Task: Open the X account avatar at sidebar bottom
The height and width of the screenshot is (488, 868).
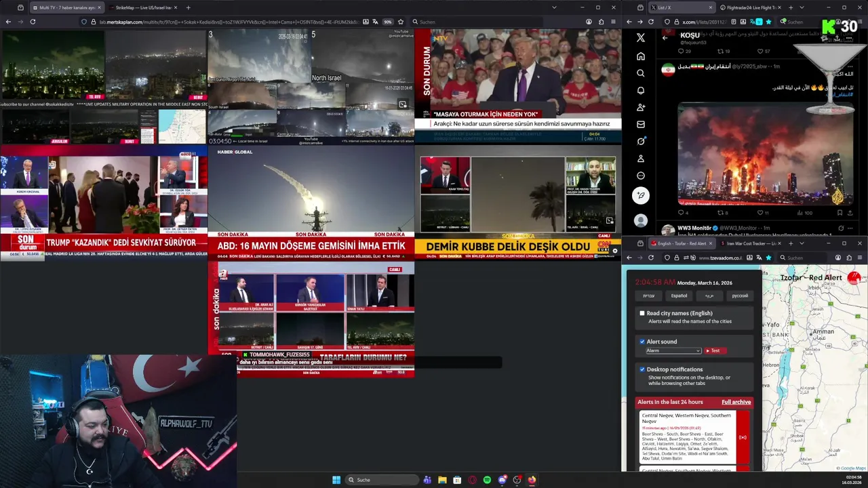Action: tap(641, 220)
